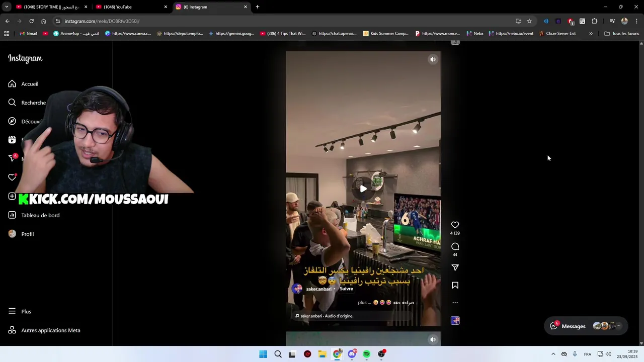
Task: Open the Messages floating panel
Action: click(586, 326)
